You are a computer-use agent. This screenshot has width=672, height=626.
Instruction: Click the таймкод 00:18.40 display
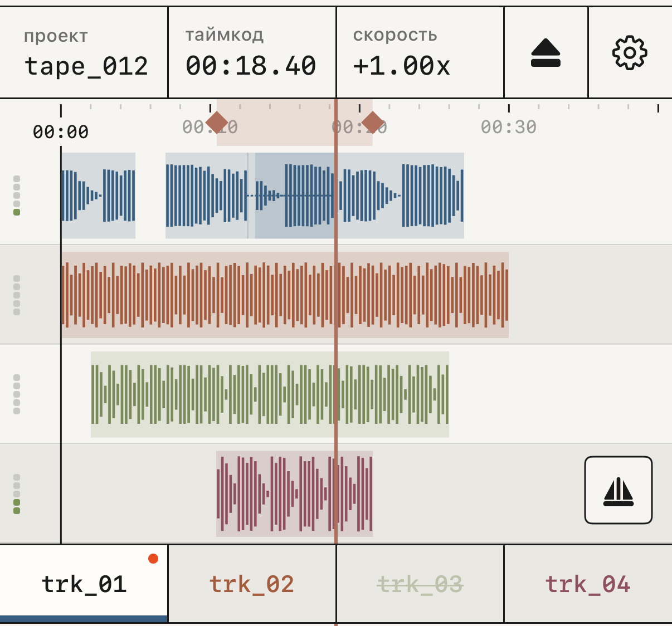tap(252, 53)
